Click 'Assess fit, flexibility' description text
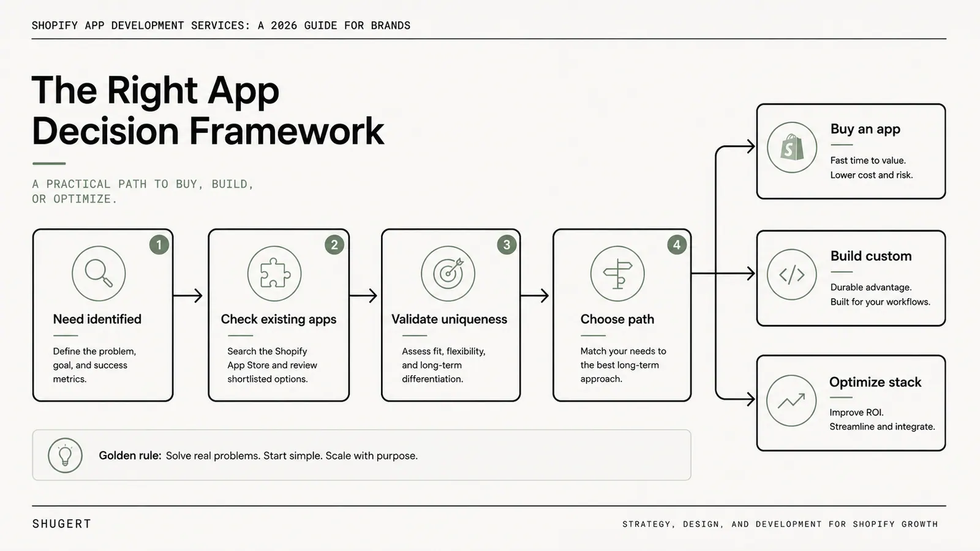This screenshot has height=551, width=980. coord(444,365)
